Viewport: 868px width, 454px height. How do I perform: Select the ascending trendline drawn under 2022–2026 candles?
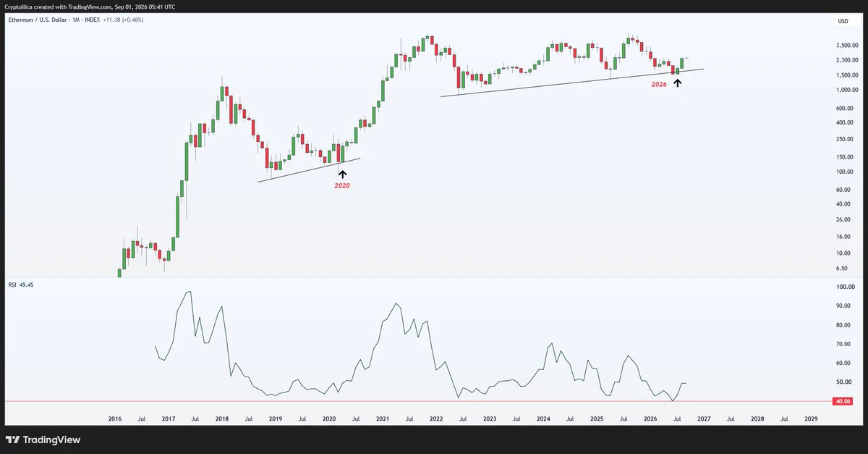tap(572, 83)
